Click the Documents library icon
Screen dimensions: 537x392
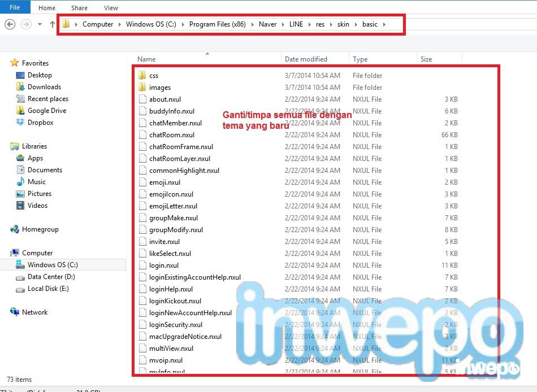[20, 170]
